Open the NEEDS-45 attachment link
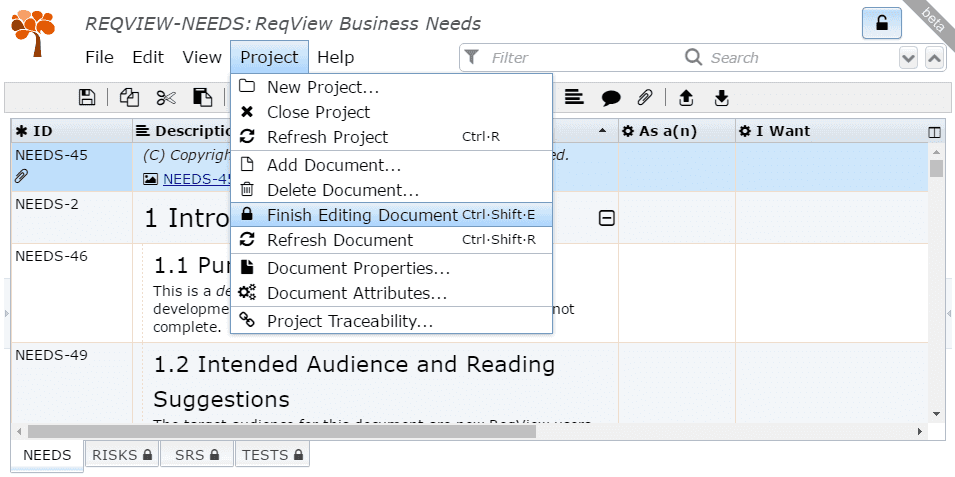Screen dimensions: 955x477 (x=197, y=179)
